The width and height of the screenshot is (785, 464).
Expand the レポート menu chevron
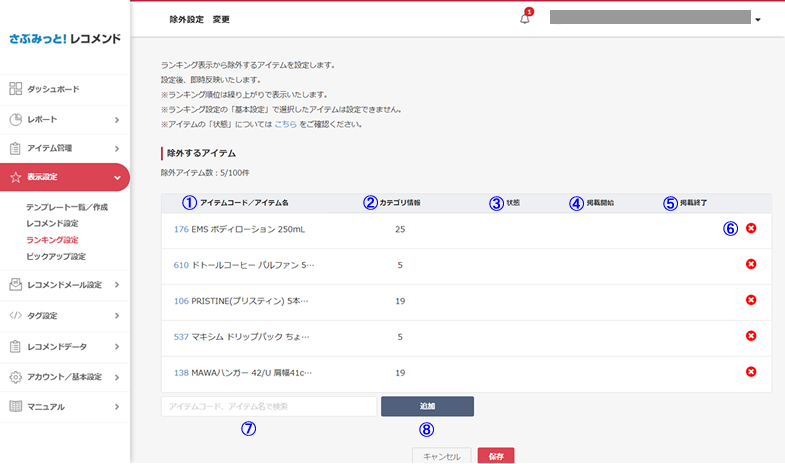[x=117, y=120]
